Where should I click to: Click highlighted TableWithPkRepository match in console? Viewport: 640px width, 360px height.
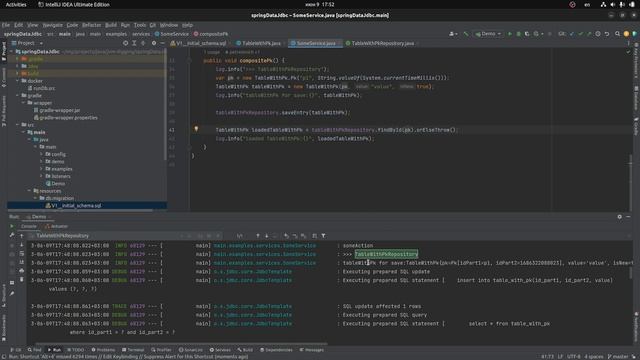pos(386,254)
